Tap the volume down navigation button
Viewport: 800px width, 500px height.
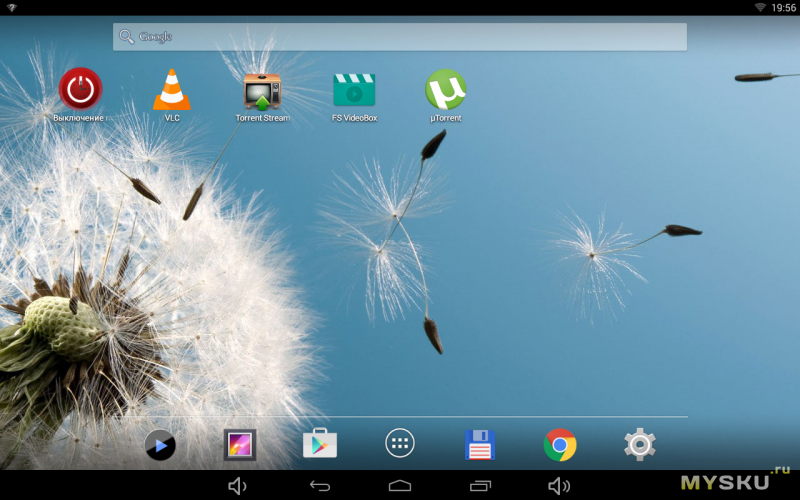click(x=237, y=486)
